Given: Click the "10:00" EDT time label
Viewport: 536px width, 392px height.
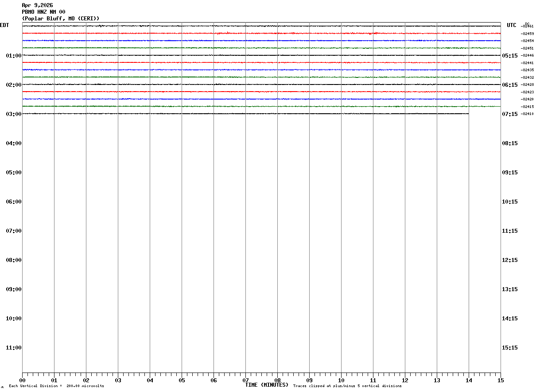Looking at the screenshot, I should pyautogui.click(x=14, y=319).
